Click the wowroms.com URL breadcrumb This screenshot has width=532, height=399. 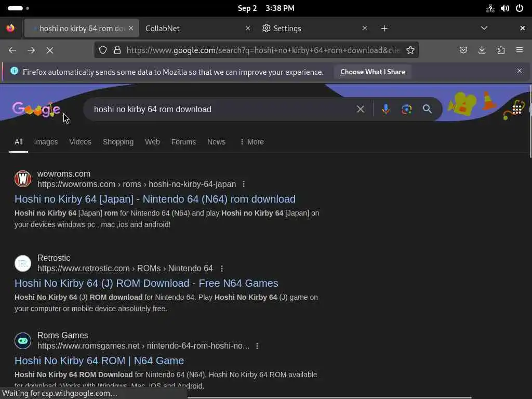pyautogui.click(x=137, y=184)
